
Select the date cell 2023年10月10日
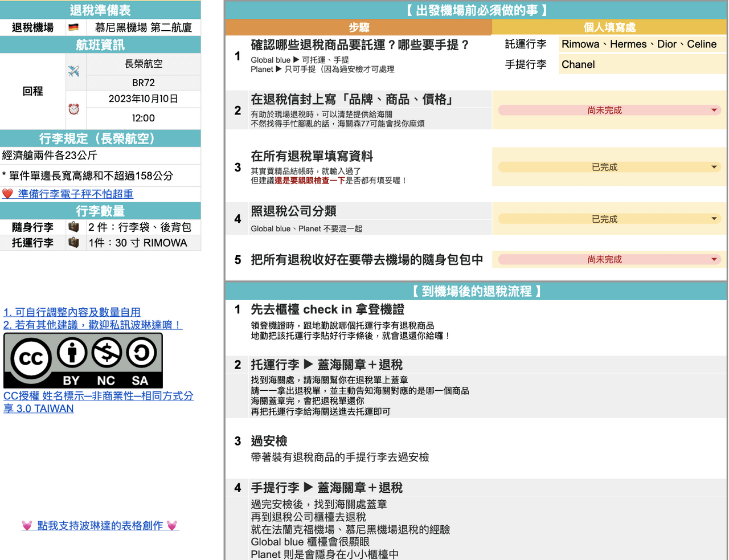[144, 99]
